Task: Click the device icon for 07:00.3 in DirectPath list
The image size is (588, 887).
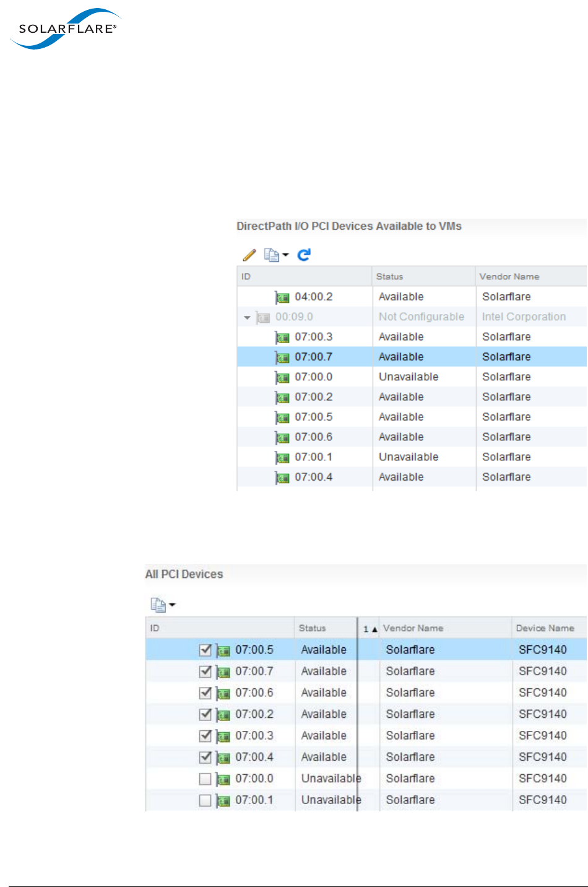Action: (x=282, y=338)
